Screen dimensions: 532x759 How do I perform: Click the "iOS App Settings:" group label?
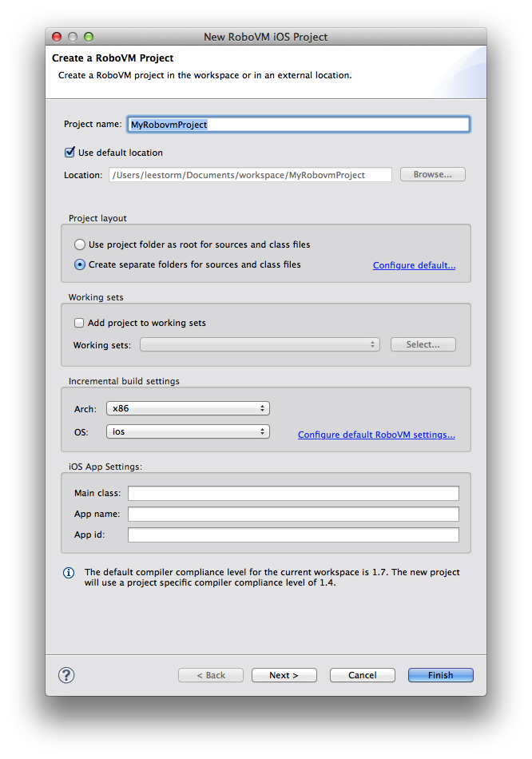[105, 467]
